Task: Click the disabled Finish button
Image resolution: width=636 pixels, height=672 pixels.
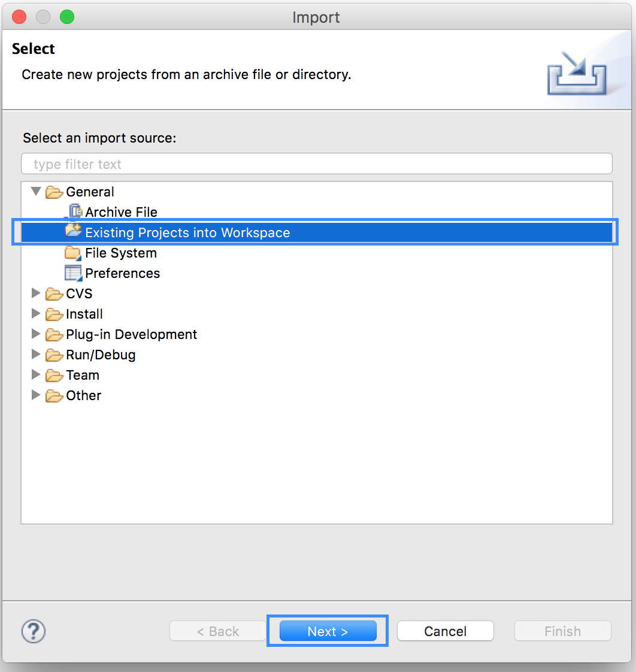Action: click(x=563, y=631)
